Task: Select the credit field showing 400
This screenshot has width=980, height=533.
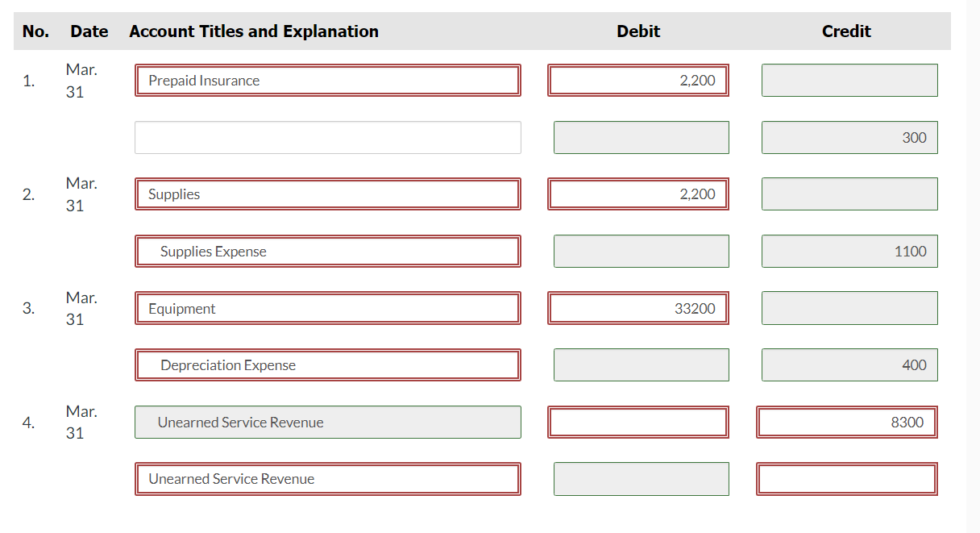Action: tap(849, 364)
